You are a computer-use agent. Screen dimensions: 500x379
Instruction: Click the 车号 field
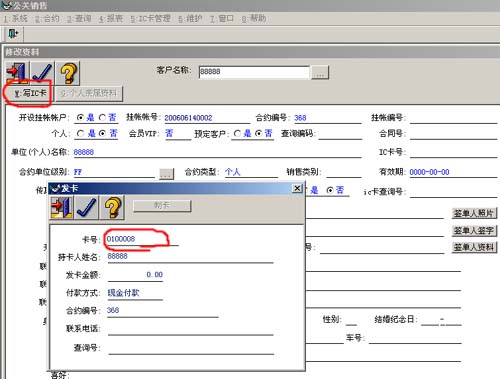point(415,338)
